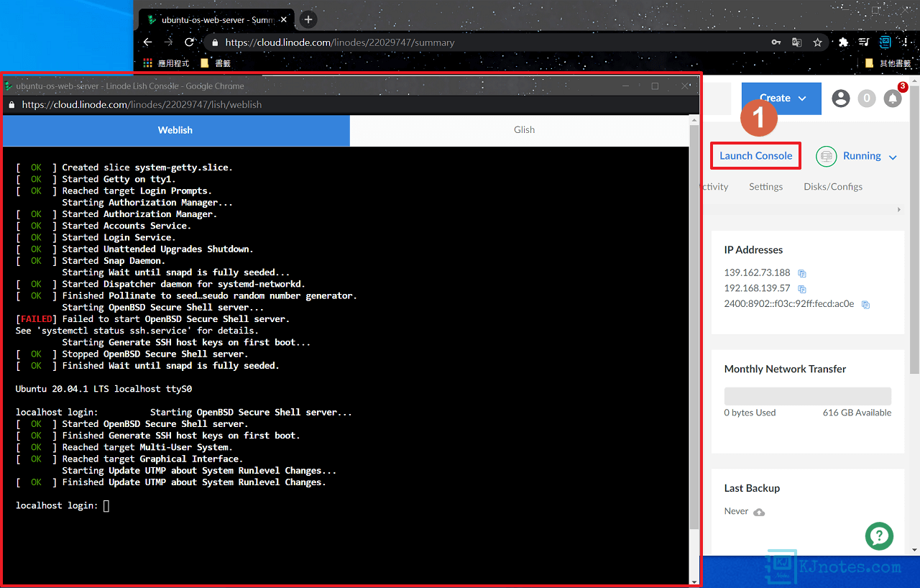This screenshot has height=588, width=920.
Task: Expand the Running power status dropdown
Action: coord(893,157)
